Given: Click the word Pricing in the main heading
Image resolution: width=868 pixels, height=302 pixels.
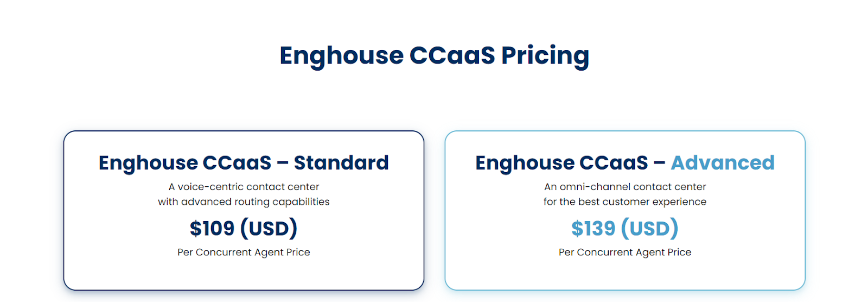Looking at the screenshot, I should (545, 55).
